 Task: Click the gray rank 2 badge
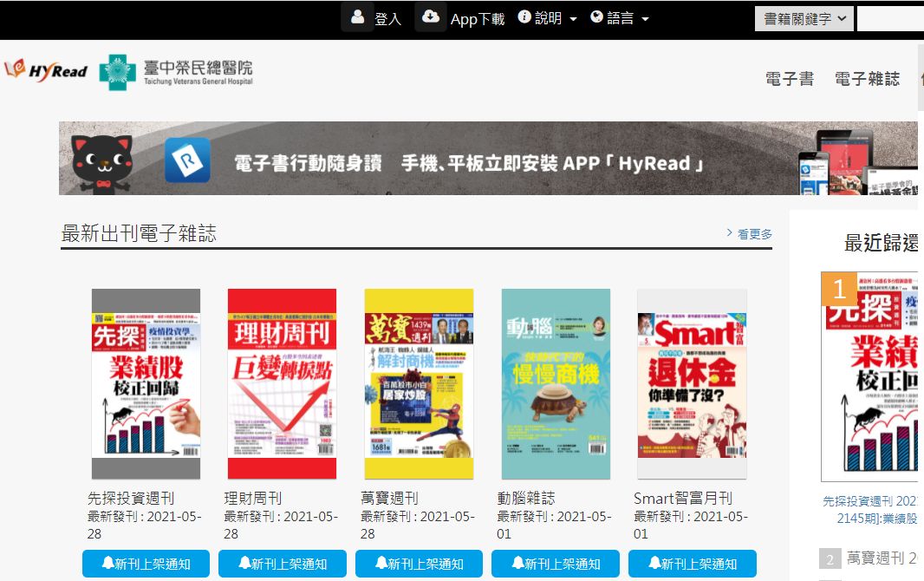[x=830, y=558]
